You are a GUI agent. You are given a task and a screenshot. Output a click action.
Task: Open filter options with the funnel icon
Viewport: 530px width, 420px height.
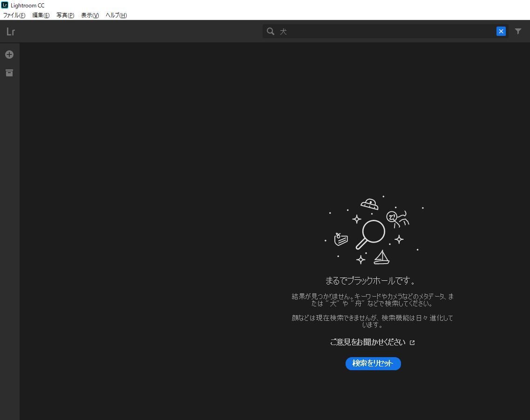pyautogui.click(x=518, y=31)
